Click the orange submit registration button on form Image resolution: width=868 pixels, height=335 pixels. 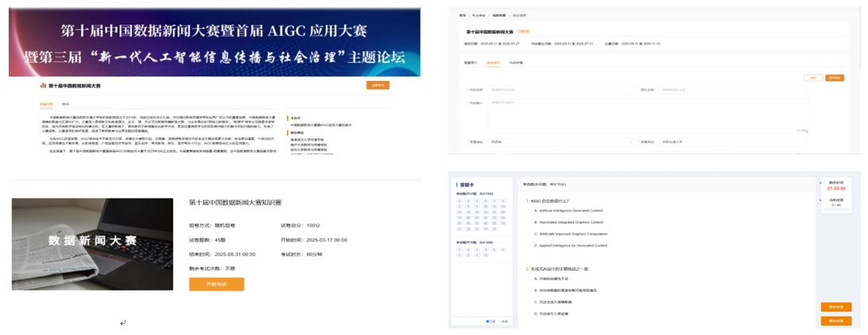(x=835, y=78)
